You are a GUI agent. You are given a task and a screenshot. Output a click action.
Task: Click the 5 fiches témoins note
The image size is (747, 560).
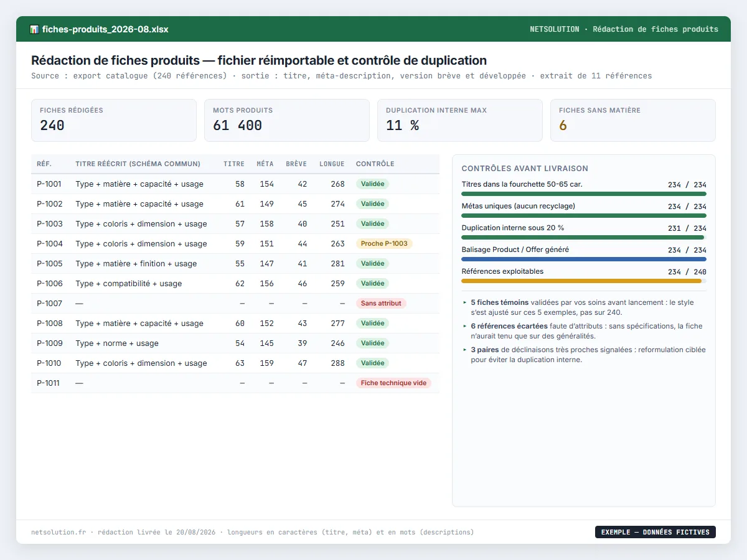584,307
